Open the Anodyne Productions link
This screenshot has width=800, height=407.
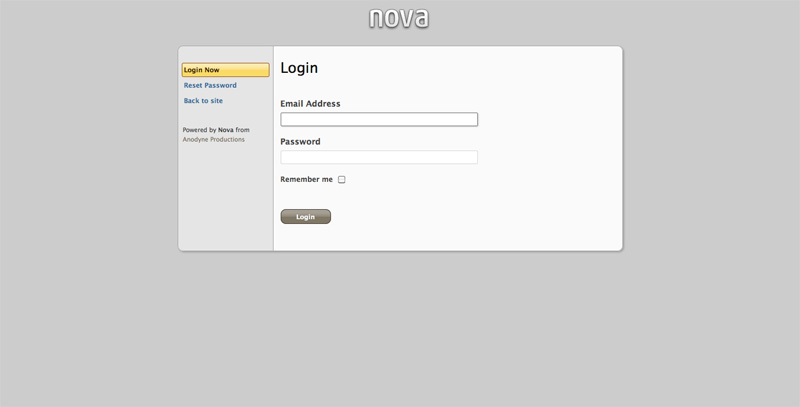pos(213,140)
